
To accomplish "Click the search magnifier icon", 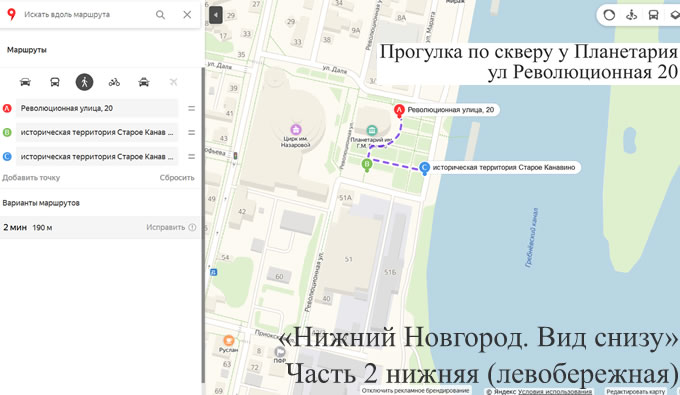I will click(x=160, y=15).
